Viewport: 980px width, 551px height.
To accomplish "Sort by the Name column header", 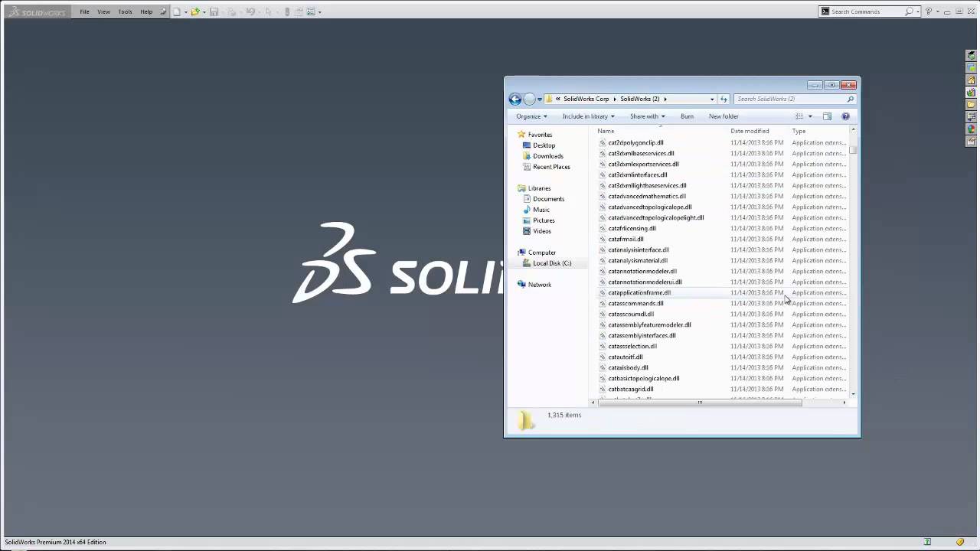I will pyautogui.click(x=606, y=131).
